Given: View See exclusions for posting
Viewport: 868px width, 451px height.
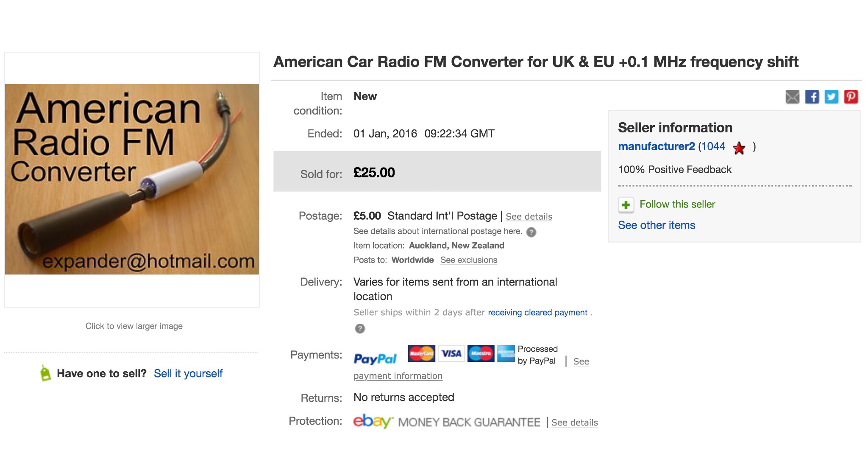Looking at the screenshot, I should coord(468,260).
